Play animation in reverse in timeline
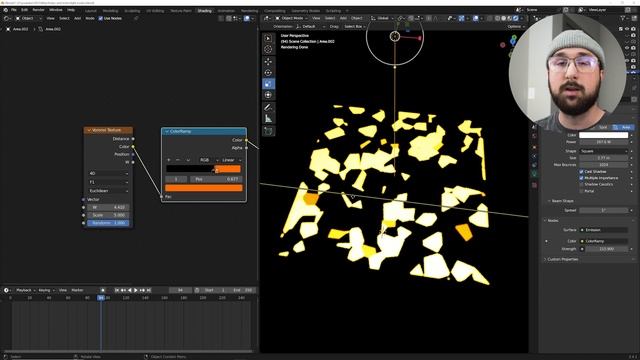 (130, 290)
